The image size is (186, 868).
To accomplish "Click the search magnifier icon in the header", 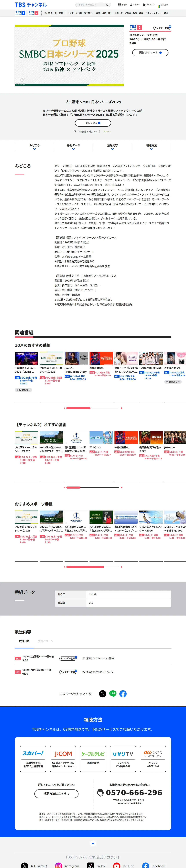I will point(107,5).
